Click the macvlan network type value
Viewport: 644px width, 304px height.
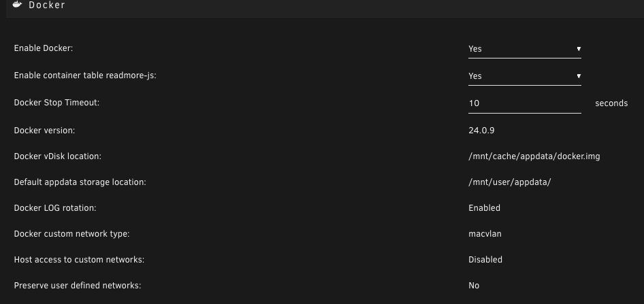click(x=485, y=234)
